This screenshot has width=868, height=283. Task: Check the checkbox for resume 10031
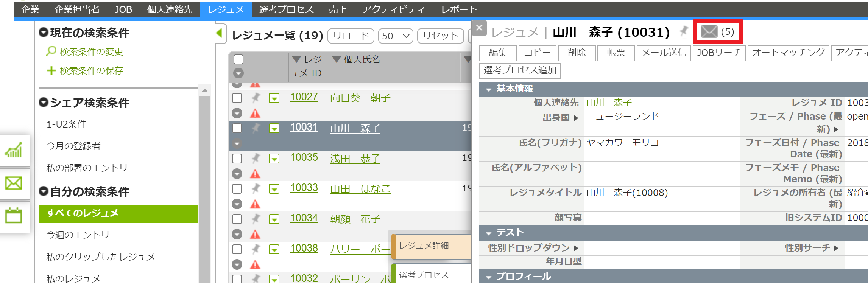[237, 128]
